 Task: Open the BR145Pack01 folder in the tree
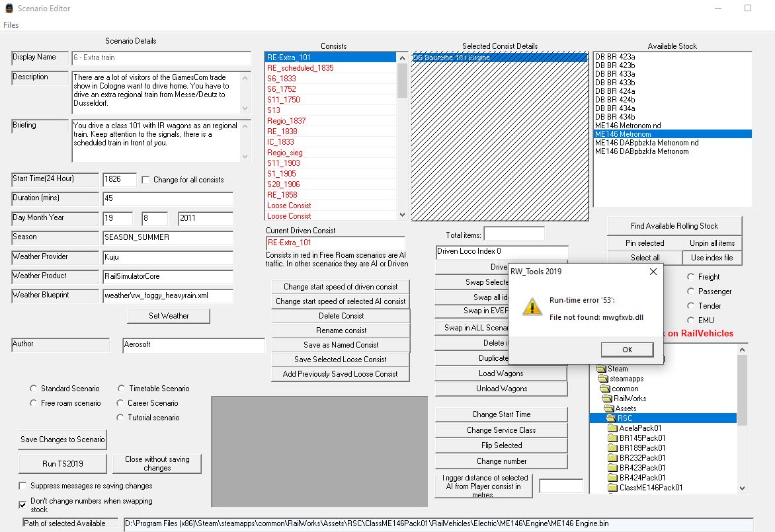tap(641, 438)
